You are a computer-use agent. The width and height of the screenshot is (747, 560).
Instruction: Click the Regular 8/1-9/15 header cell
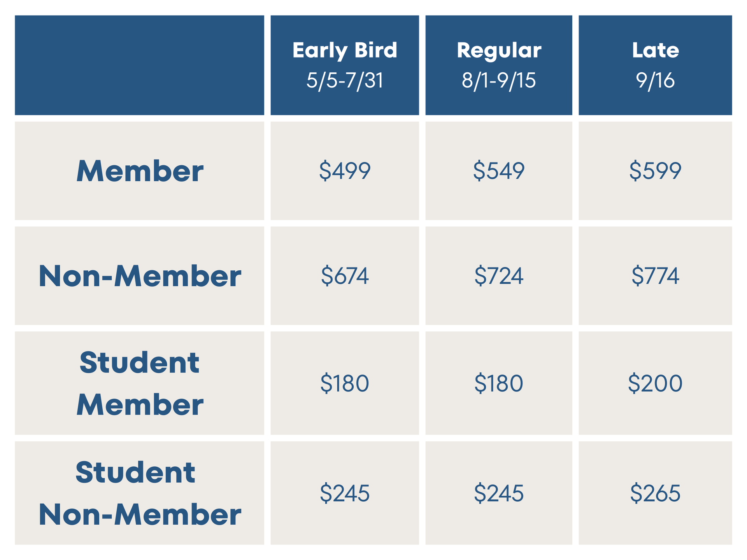coord(499,65)
